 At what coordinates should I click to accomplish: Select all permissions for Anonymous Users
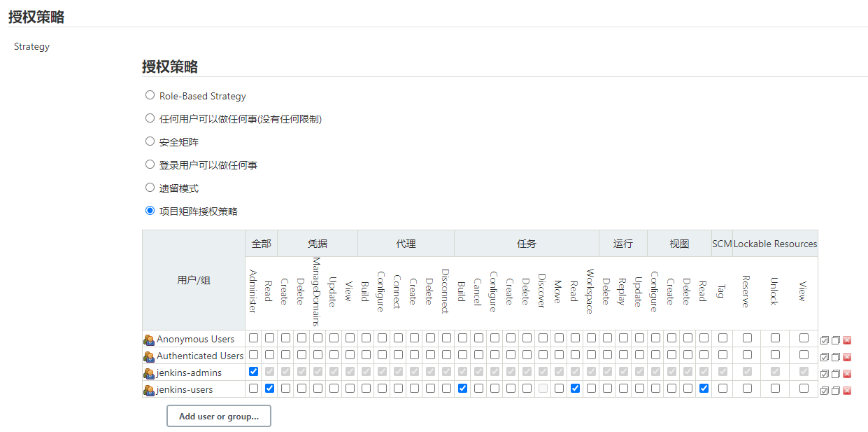(x=825, y=340)
